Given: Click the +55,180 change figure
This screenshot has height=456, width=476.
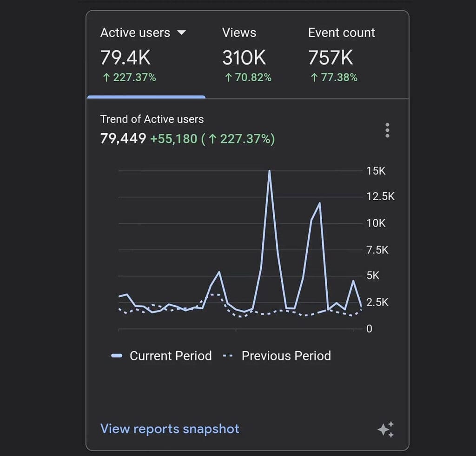Looking at the screenshot, I should click(173, 138).
